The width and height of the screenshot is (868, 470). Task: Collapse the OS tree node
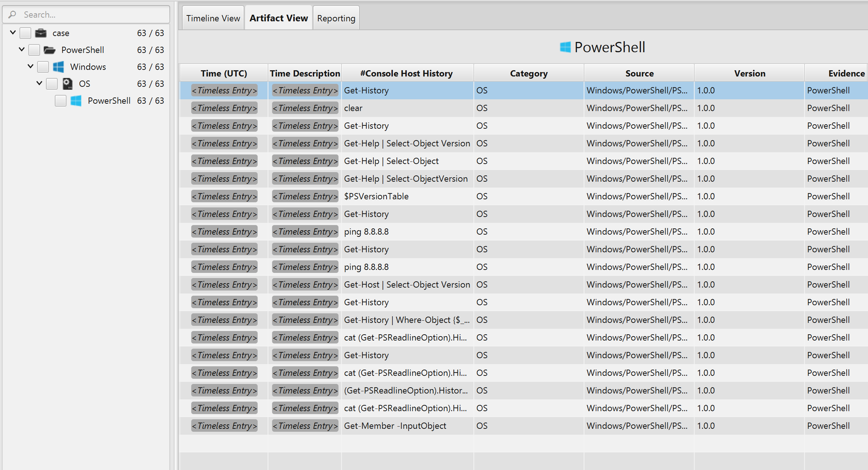pos(39,83)
